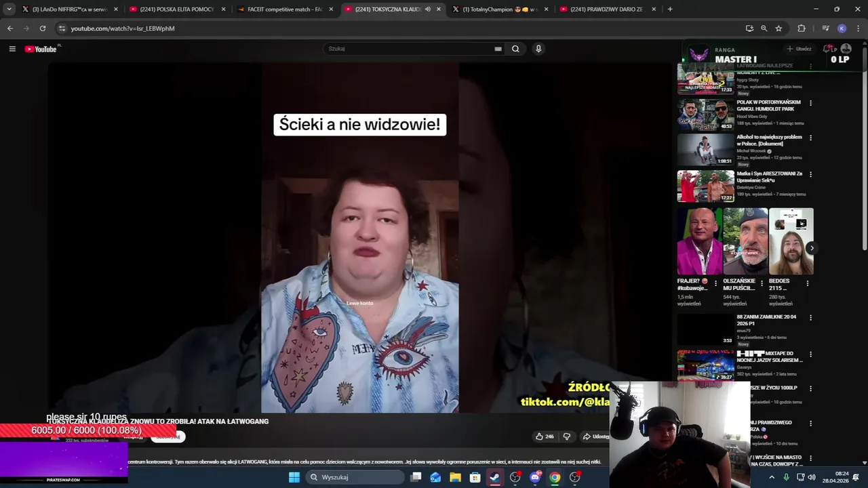Open channel Michał Wrzosek
This screenshot has width=868, height=488.
point(752,151)
